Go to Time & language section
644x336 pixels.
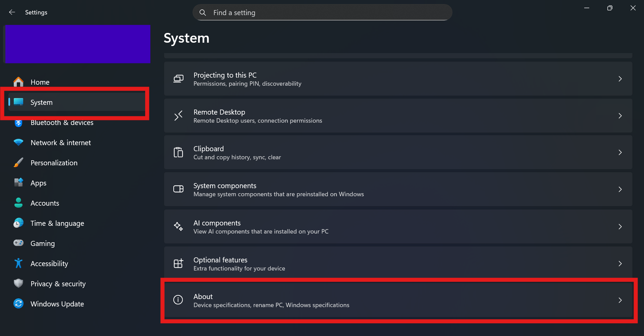coord(57,223)
